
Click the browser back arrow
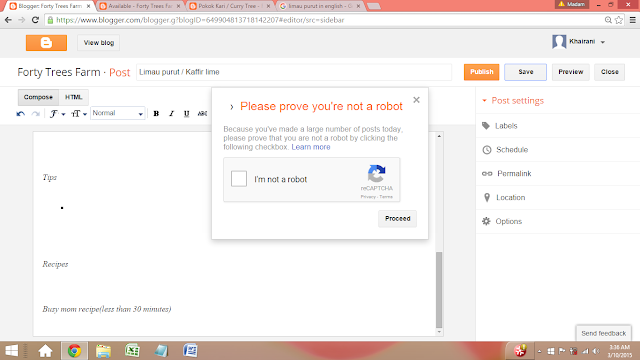point(8,20)
